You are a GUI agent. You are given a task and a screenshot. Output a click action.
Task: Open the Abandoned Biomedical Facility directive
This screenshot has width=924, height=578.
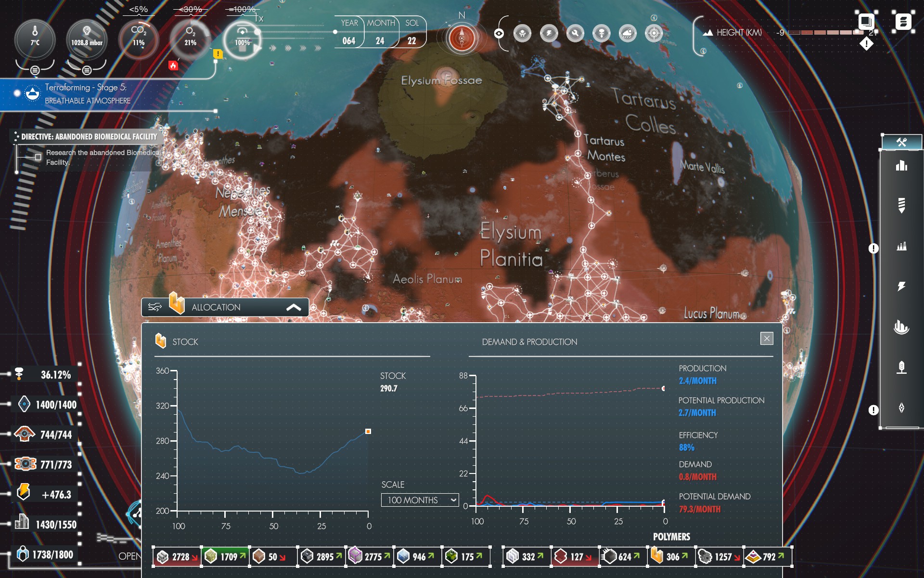click(x=89, y=137)
